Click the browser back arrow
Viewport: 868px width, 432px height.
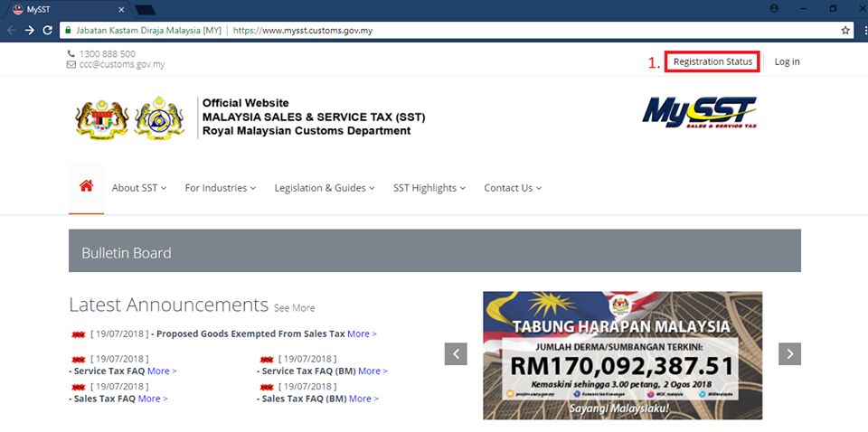point(12,31)
